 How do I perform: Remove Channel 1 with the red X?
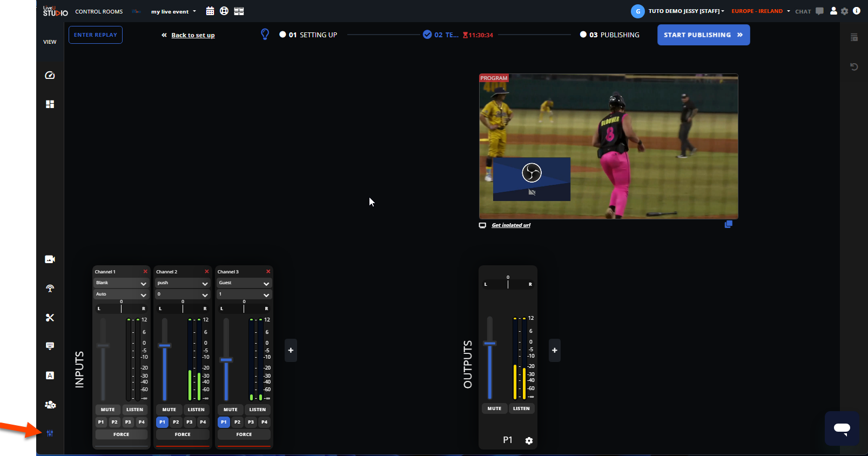tap(145, 272)
